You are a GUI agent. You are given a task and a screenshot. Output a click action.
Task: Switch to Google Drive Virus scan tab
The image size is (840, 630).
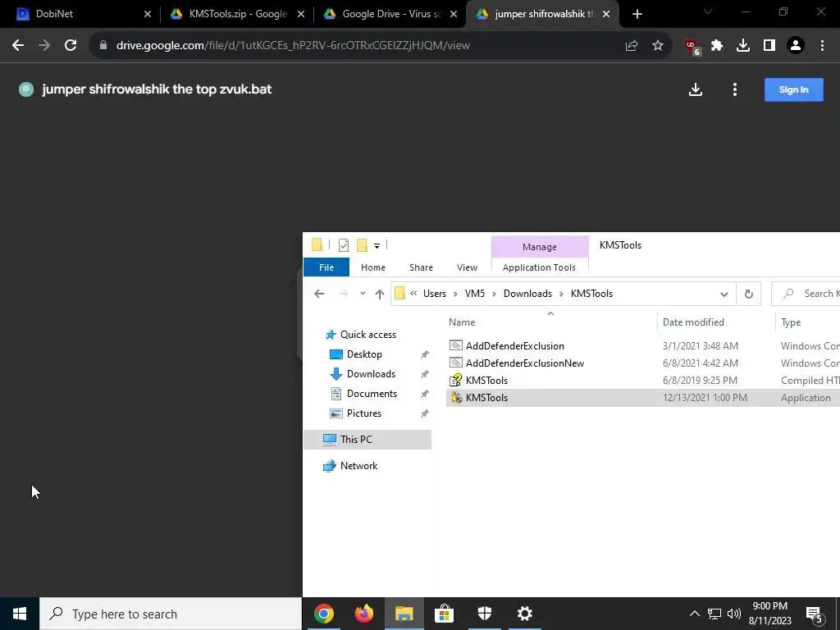coord(390,14)
